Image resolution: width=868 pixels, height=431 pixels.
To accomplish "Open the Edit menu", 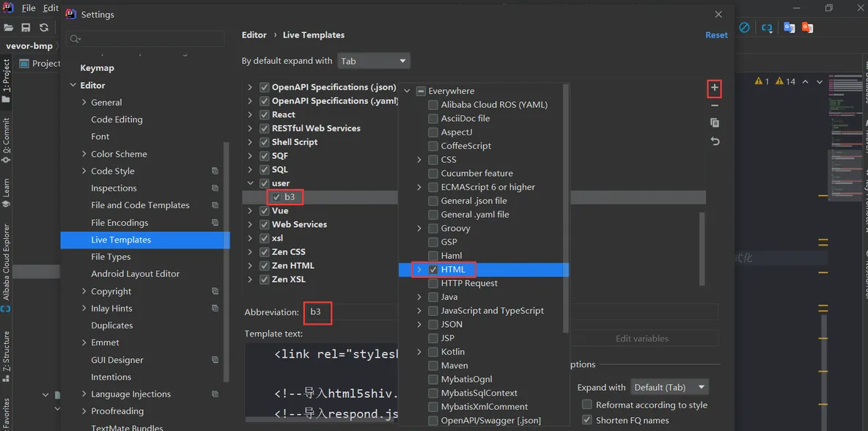I will click(x=51, y=8).
